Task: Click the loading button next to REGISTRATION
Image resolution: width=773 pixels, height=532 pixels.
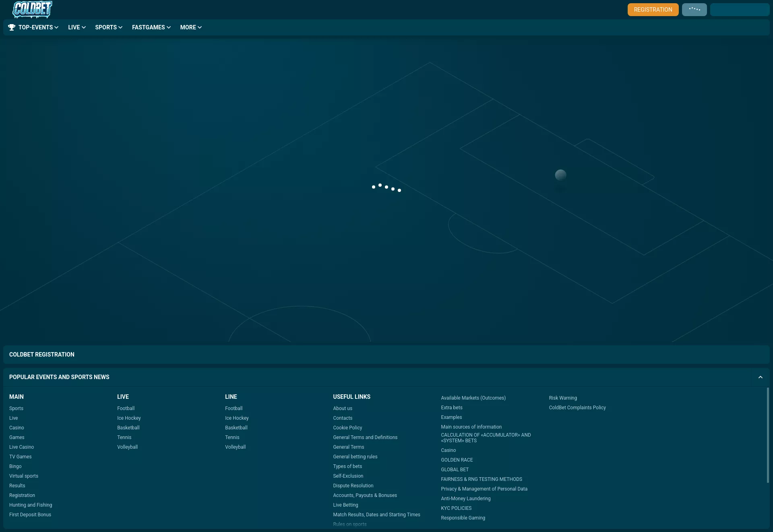Action: point(694,10)
